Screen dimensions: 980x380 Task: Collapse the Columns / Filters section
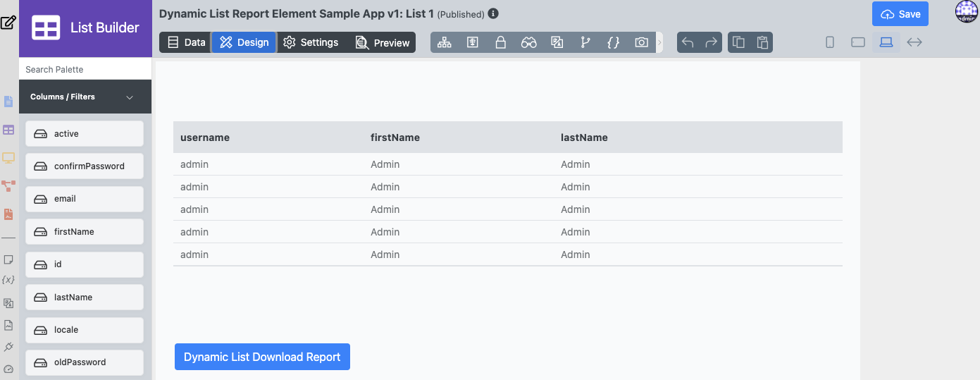click(x=130, y=97)
